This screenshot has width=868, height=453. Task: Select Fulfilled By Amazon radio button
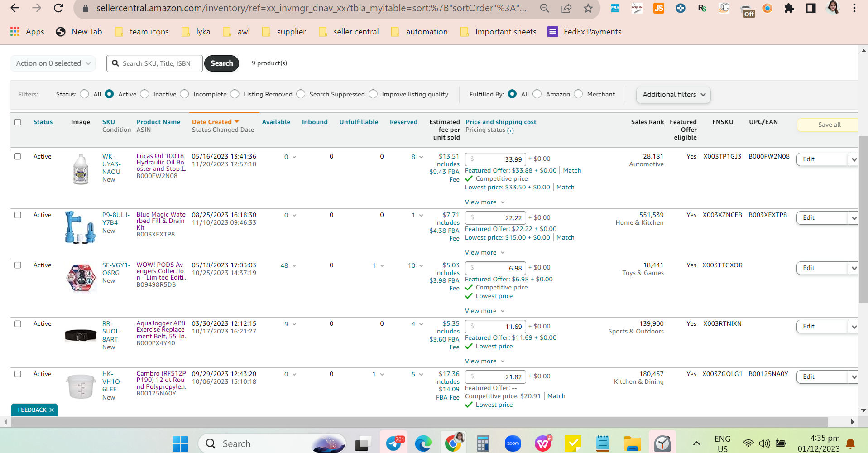coord(537,94)
